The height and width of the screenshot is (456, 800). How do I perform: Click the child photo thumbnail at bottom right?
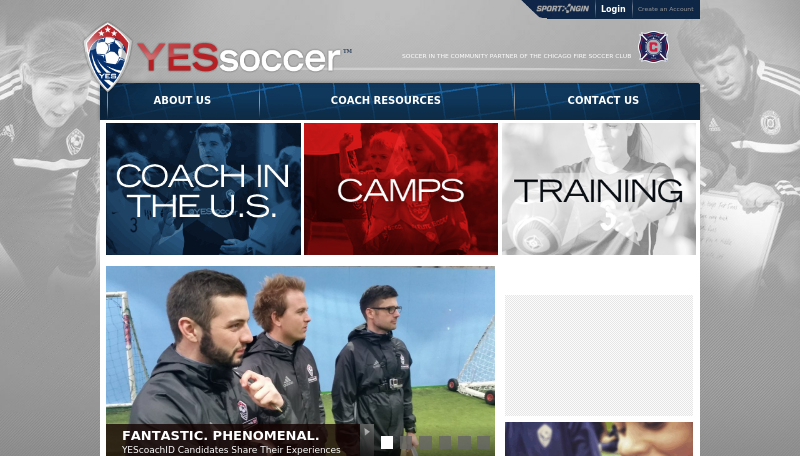599,439
